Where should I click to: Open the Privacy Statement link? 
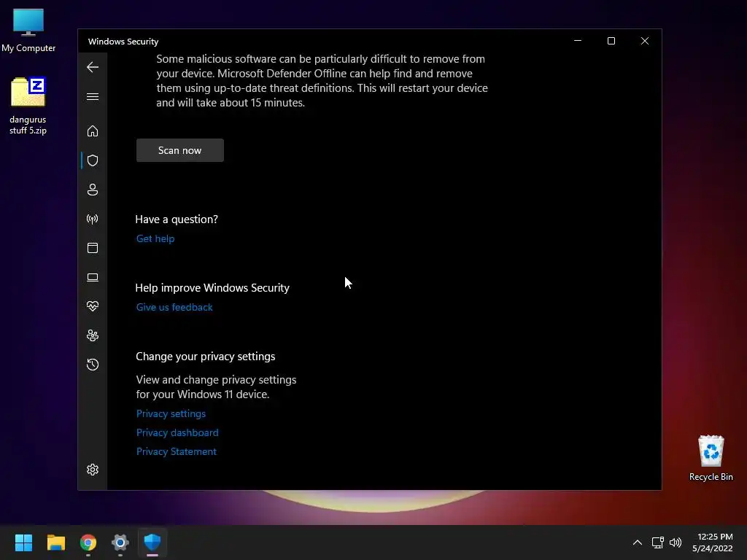[177, 451]
